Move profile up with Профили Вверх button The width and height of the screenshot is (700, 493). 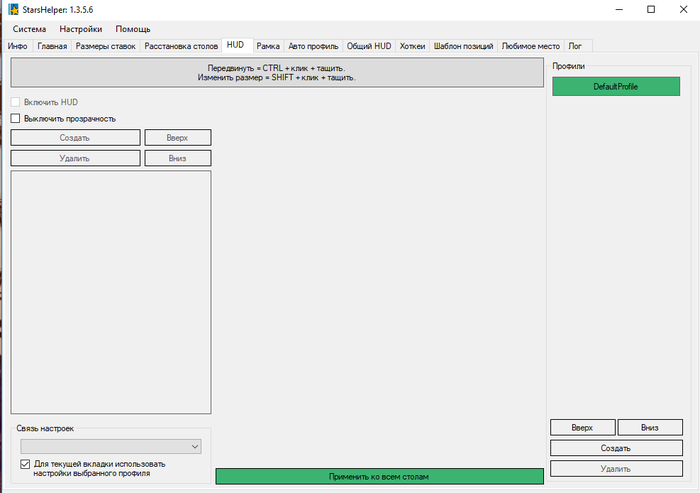(583, 427)
